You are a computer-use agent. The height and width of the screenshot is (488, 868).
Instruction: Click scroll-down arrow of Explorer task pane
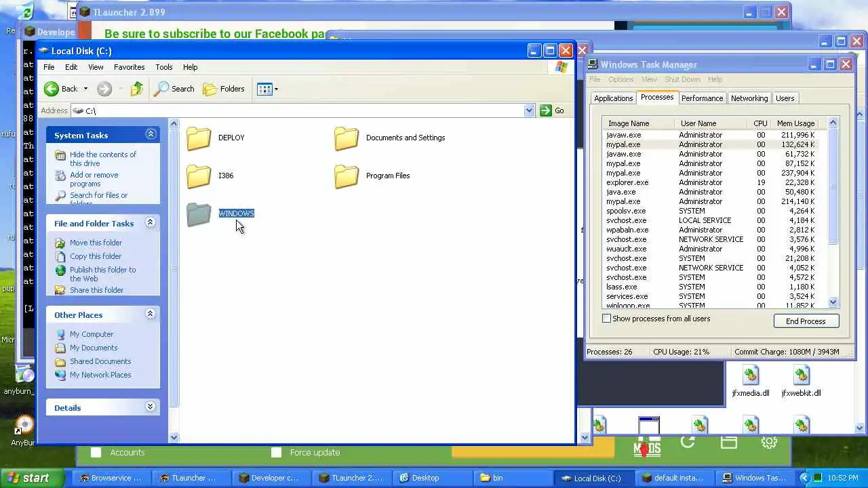pyautogui.click(x=174, y=437)
